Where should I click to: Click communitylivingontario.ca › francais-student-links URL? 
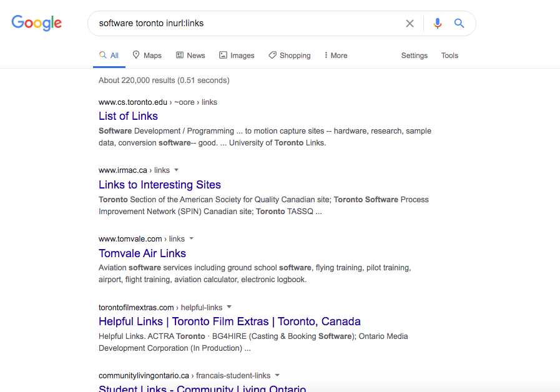click(184, 376)
